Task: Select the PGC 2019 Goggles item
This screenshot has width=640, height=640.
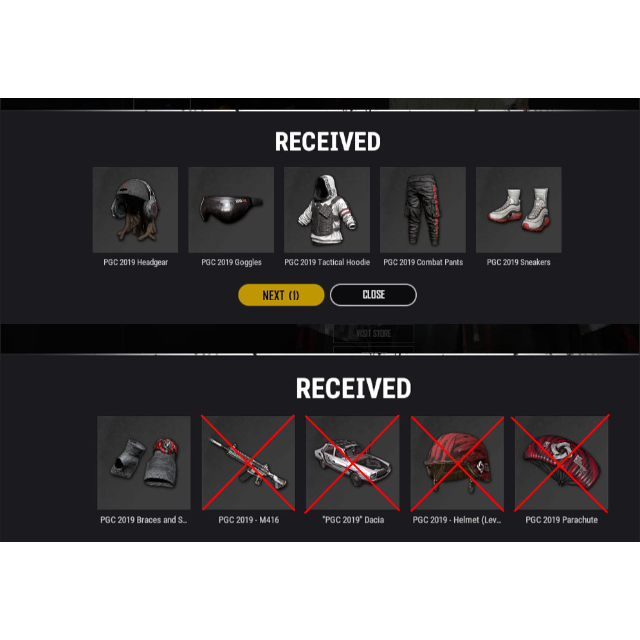Action: (231, 210)
